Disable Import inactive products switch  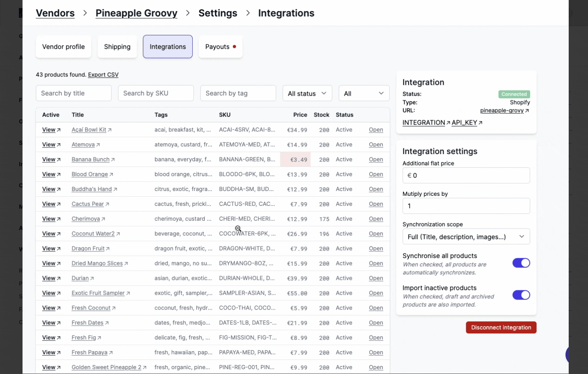(x=521, y=295)
